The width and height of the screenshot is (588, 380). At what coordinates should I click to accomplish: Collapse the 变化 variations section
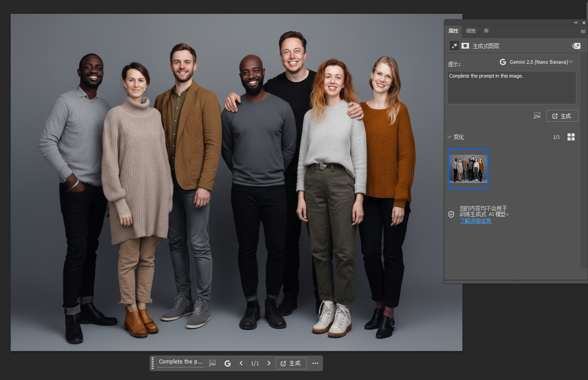click(449, 137)
